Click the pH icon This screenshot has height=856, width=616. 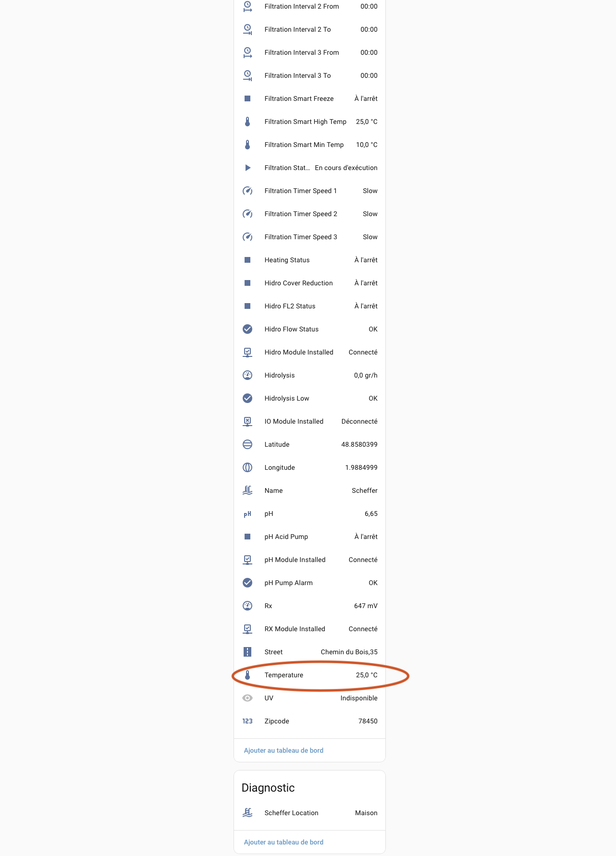click(x=247, y=514)
